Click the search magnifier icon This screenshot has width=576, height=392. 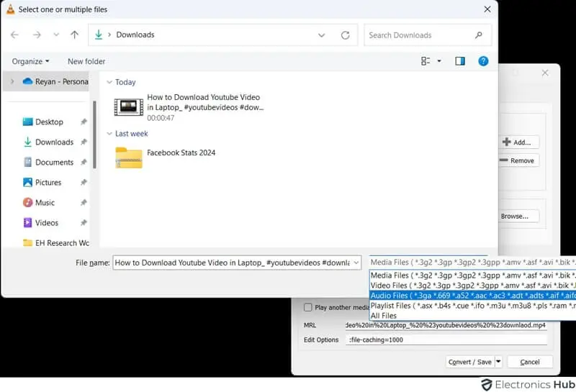(478, 35)
